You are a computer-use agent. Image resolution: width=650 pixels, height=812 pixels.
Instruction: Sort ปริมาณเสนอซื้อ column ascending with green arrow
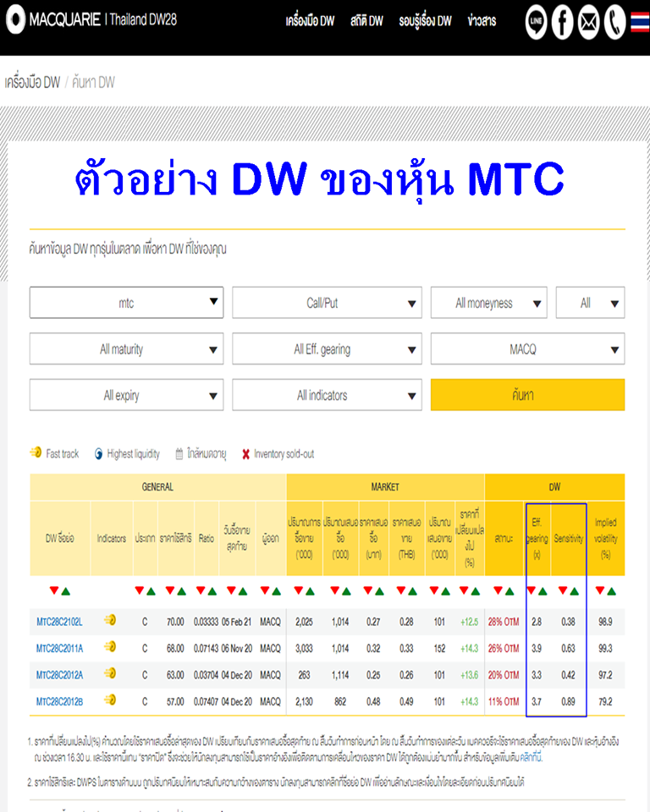(346, 591)
